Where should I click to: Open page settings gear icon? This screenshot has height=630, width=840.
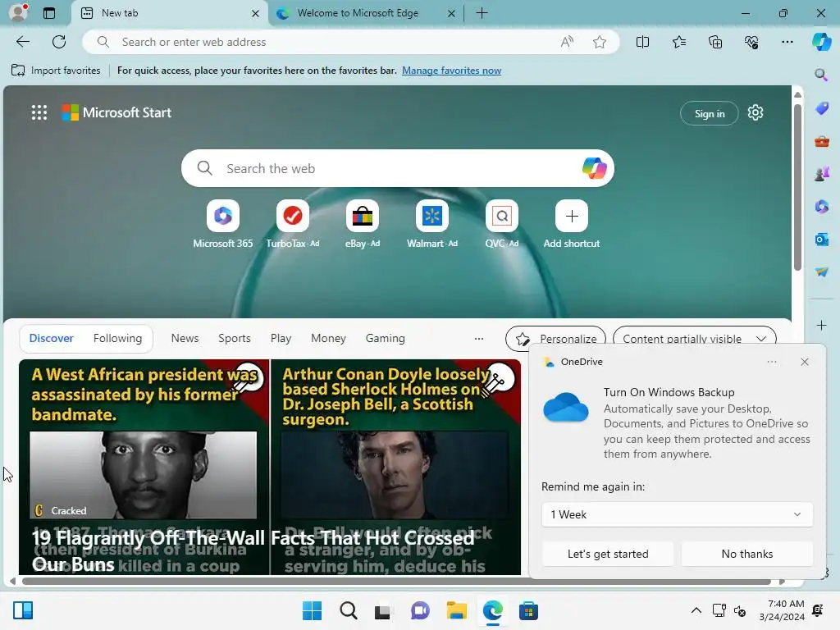756,112
